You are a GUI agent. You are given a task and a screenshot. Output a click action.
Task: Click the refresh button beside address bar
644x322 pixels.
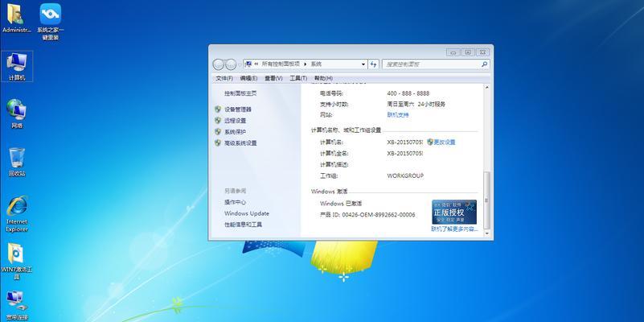[x=372, y=64]
